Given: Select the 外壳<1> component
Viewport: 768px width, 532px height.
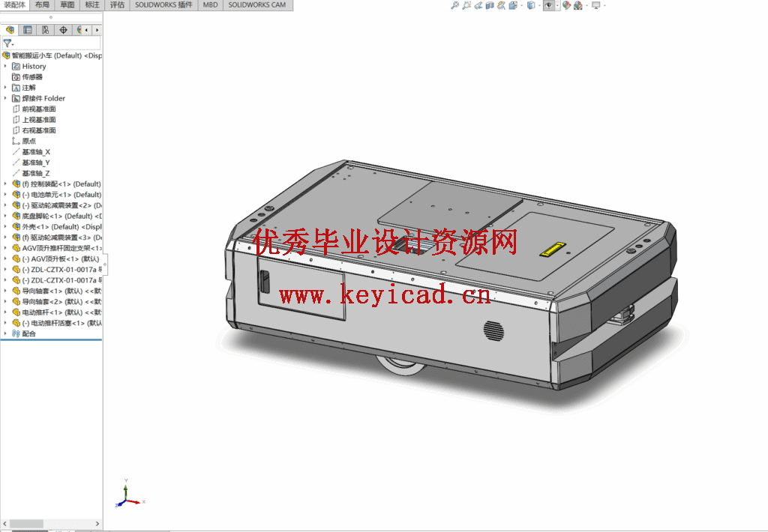Looking at the screenshot, I should point(57,226).
